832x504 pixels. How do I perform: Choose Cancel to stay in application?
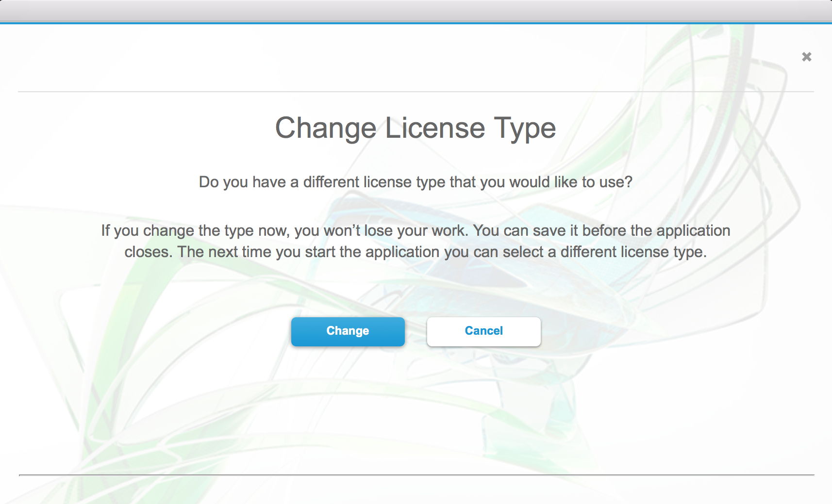tap(483, 331)
